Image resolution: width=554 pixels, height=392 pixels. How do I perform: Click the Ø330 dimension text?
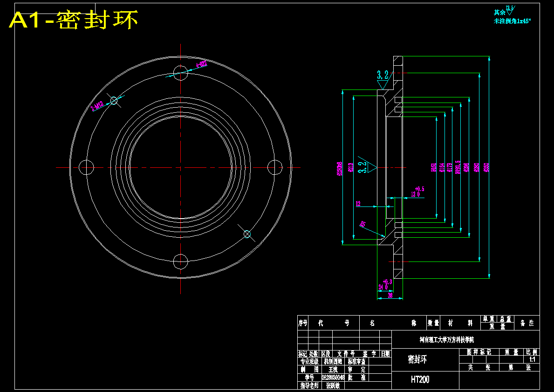pyautogui.click(x=486, y=167)
